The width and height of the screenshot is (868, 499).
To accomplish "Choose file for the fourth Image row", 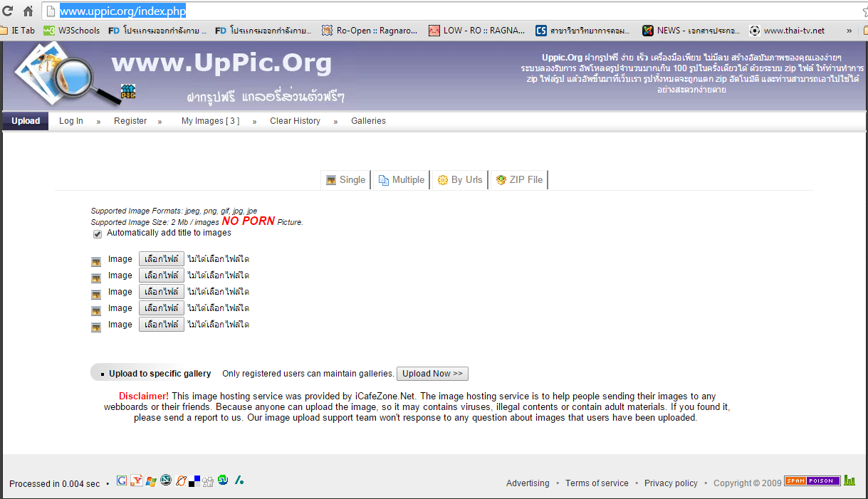I will [x=162, y=308].
